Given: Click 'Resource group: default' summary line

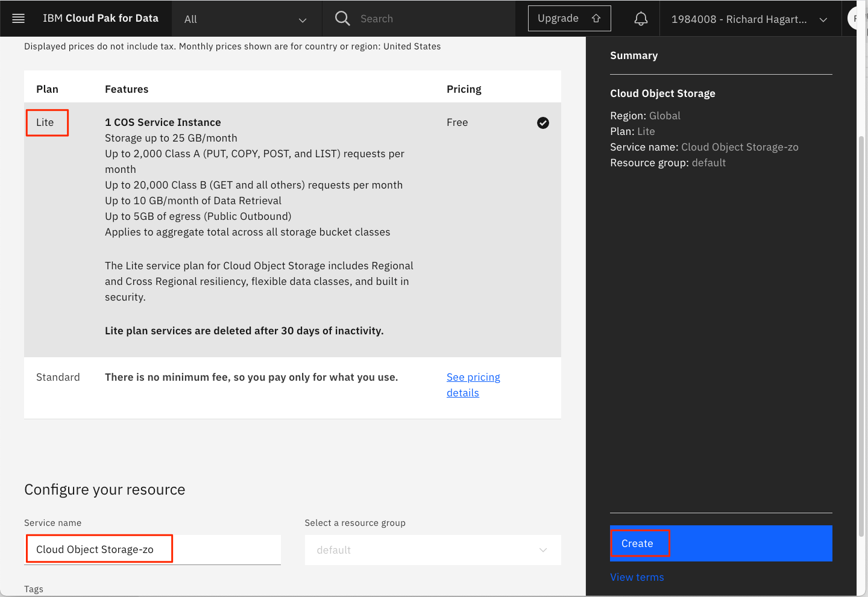Looking at the screenshot, I should pyautogui.click(x=668, y=163).
